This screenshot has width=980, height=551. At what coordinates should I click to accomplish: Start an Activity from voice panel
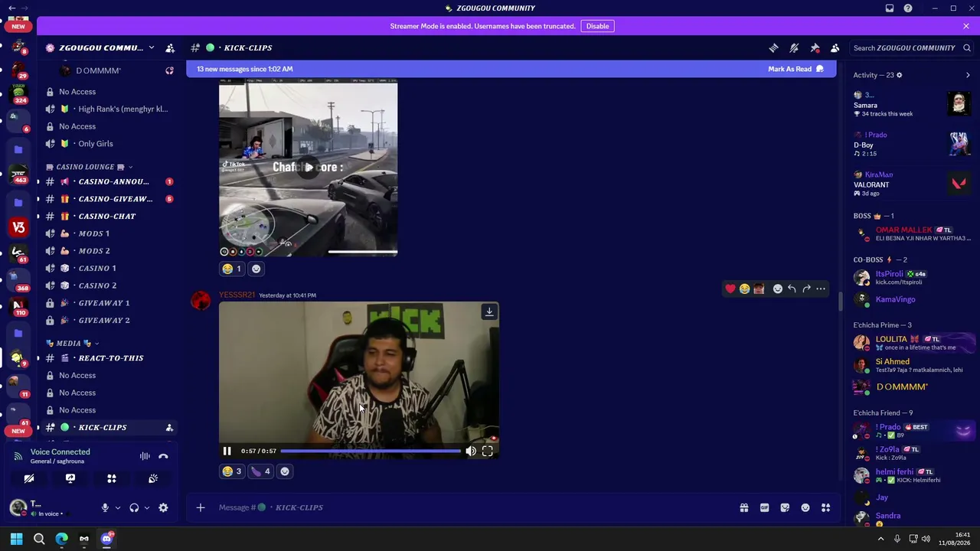[x=112, y=478]
